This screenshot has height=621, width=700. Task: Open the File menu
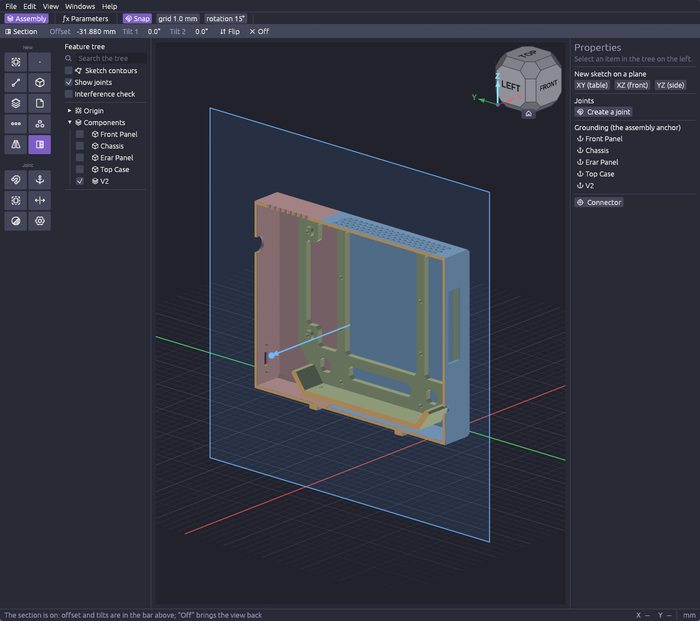pyautogui.click(x=11, y=6)
